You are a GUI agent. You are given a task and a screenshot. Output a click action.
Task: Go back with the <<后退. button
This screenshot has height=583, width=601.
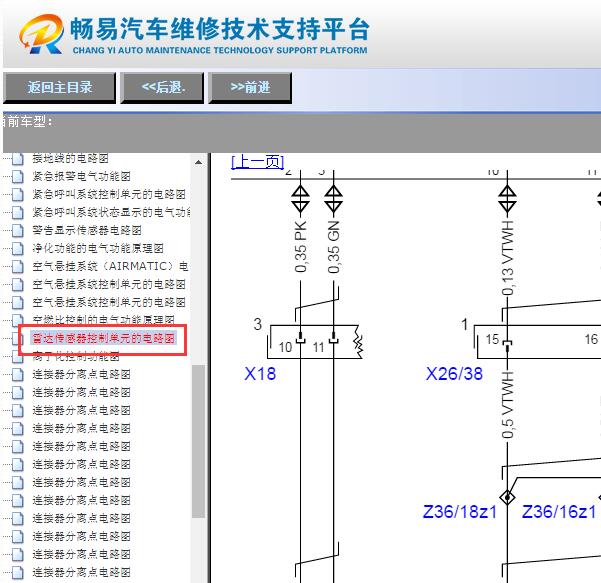(162, 88)
